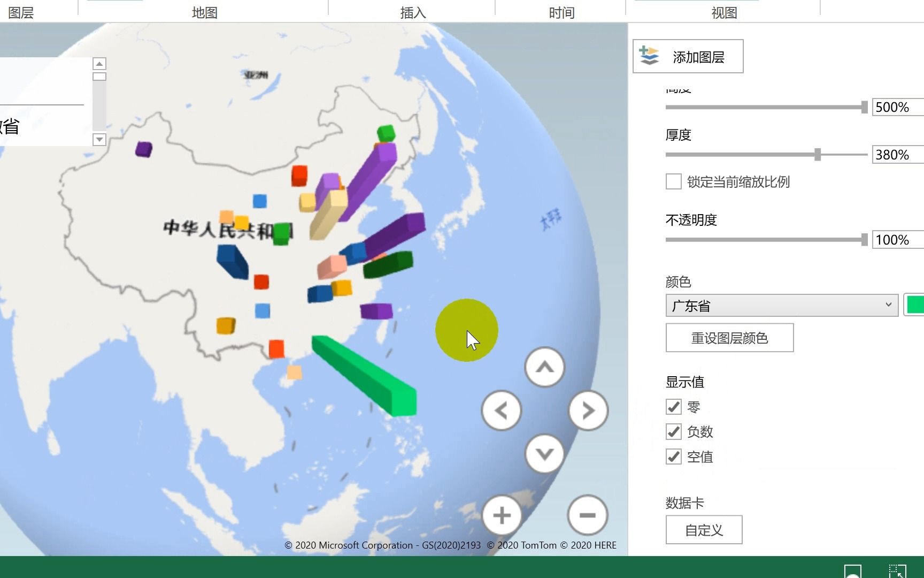Select the green Heilongjiang cube on the map
Viewport: 924px width, 578px height.
386,133
